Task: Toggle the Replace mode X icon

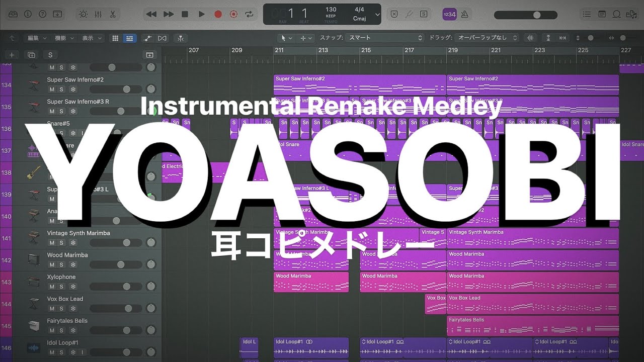Action: pos(394,15)
